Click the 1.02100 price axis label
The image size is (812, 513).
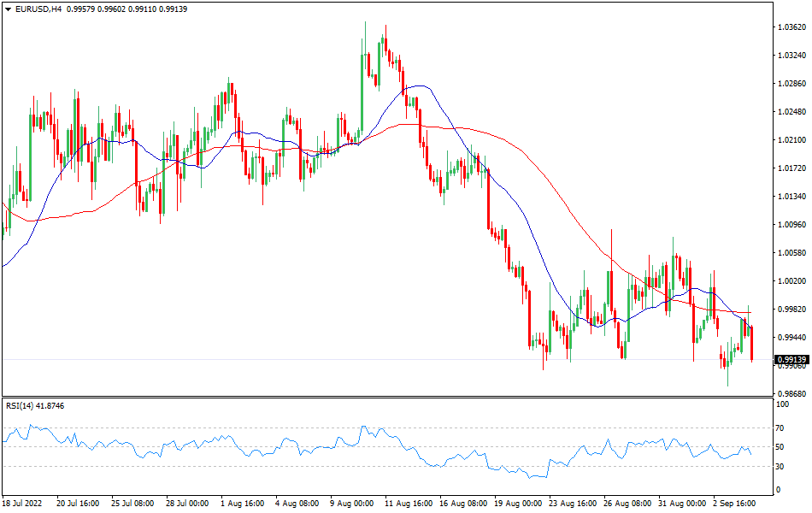[x=791, y=140]
